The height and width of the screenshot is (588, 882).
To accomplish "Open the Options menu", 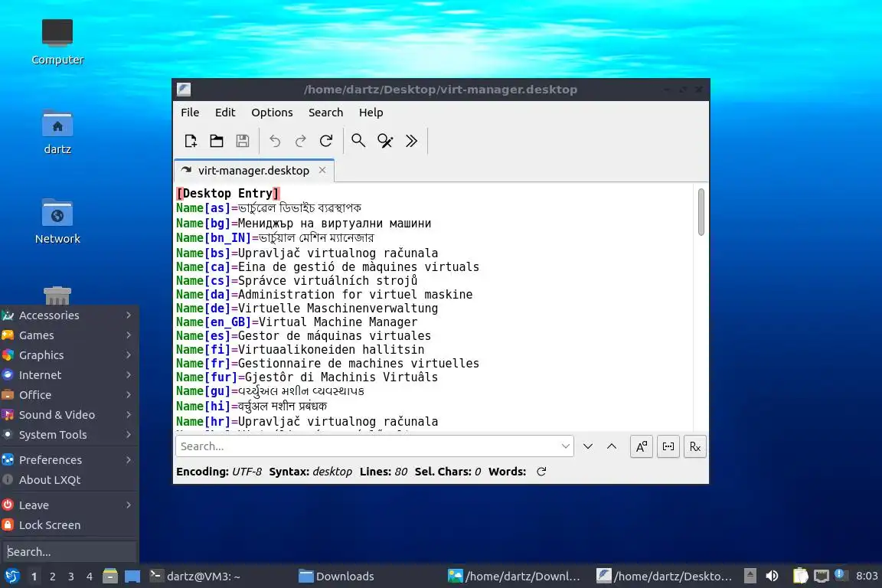I will tap(272, 113).
